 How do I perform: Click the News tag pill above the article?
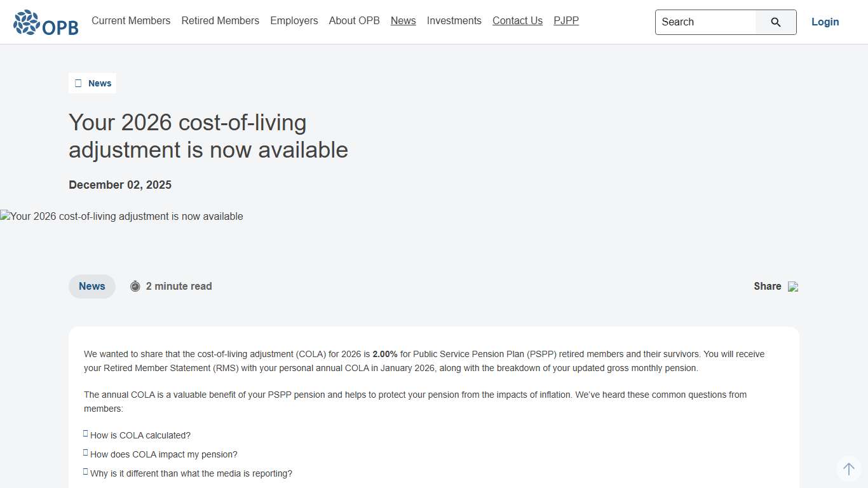click(x=92, y=286)
